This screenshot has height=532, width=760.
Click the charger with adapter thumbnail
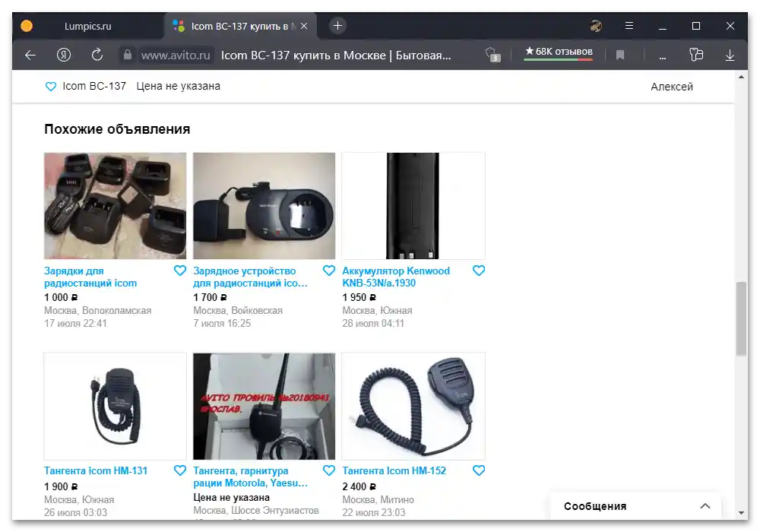tap(264, 206)
